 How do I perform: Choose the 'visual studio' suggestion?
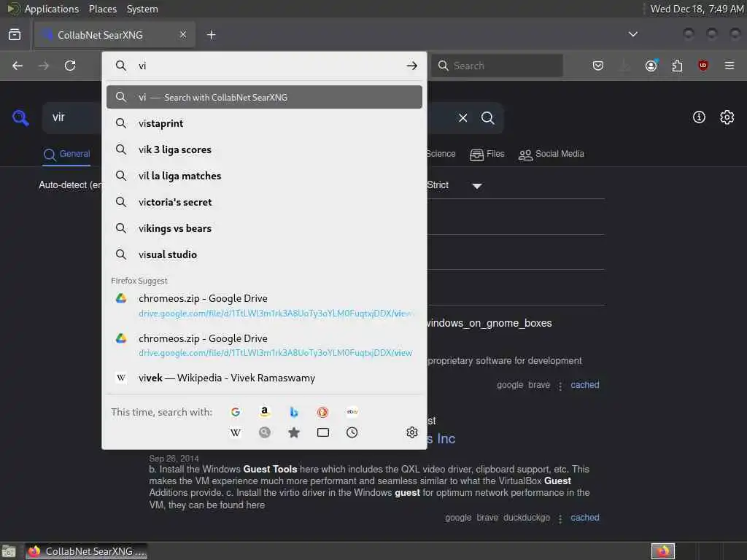pyautogui.click(x=264, y=254)
